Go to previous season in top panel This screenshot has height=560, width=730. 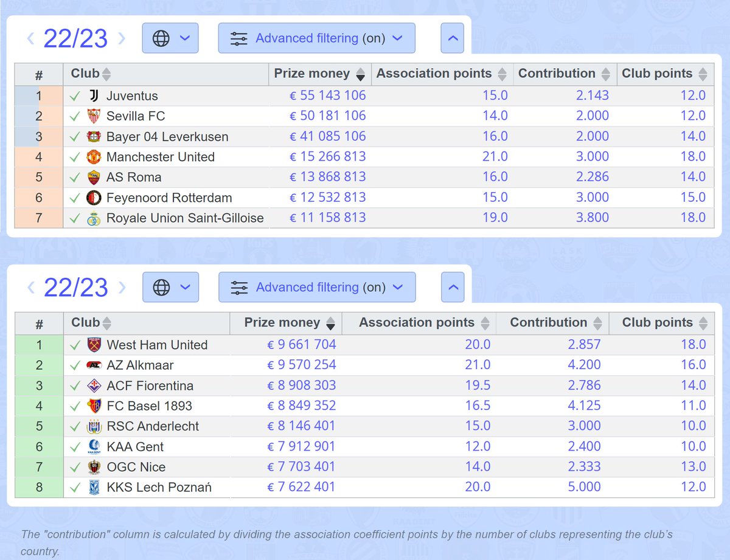tap(30, 38)
